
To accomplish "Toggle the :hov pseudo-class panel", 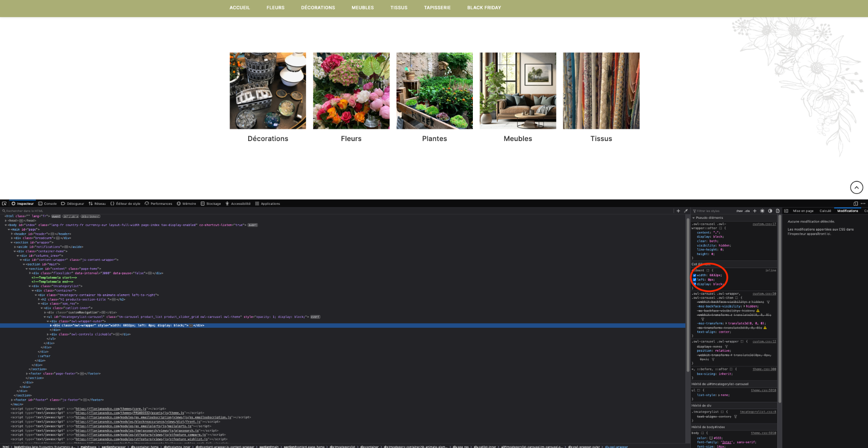I will pyautogui.click(x=739, y=211).
